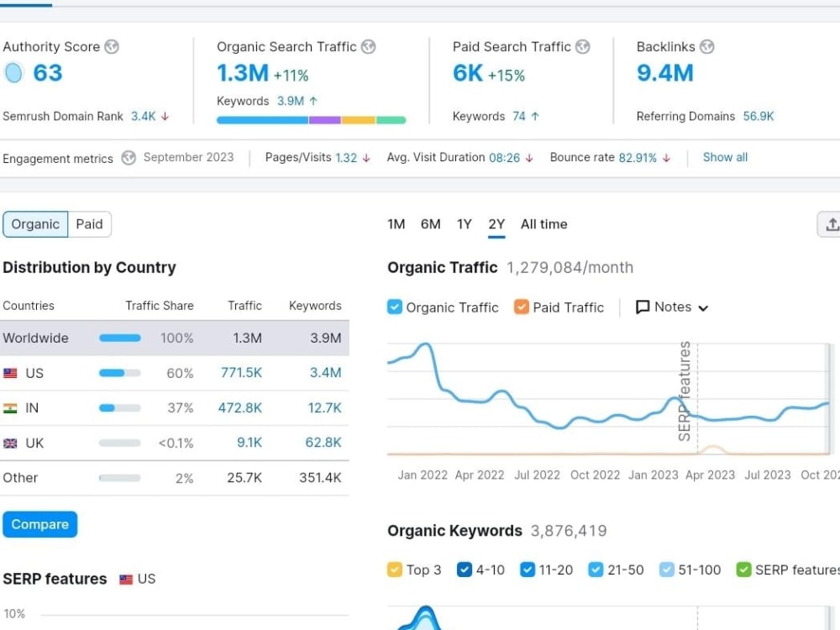Open organic Keywords 3.9M link
Screen dimensions: 840x630
pyautogui.click(x=291, y=101)
